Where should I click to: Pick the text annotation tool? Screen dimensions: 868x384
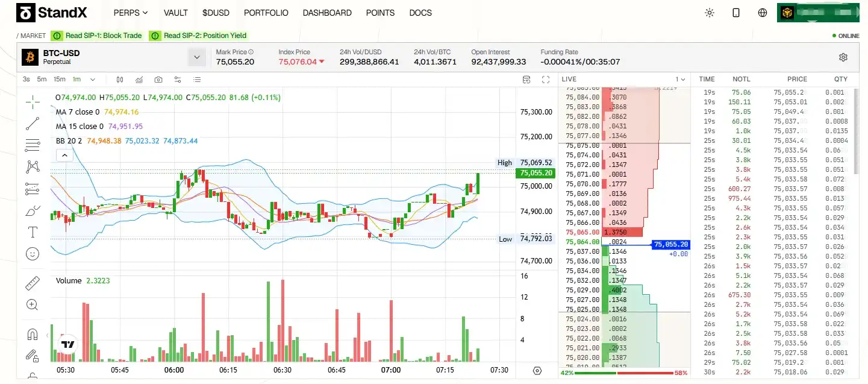[33, 232]
